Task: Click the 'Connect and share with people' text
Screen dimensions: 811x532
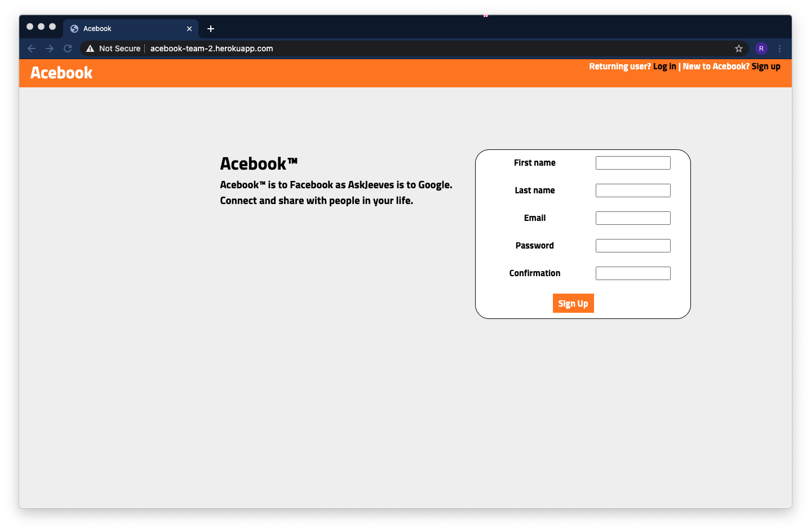Action: [317, 201]
